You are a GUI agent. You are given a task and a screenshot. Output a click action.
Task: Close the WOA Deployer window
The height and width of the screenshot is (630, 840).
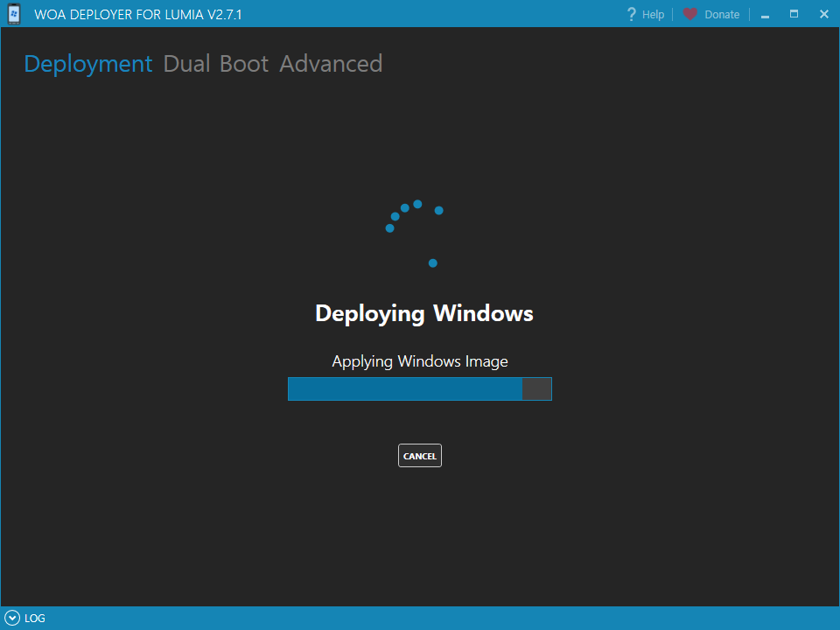coord(824,14)
